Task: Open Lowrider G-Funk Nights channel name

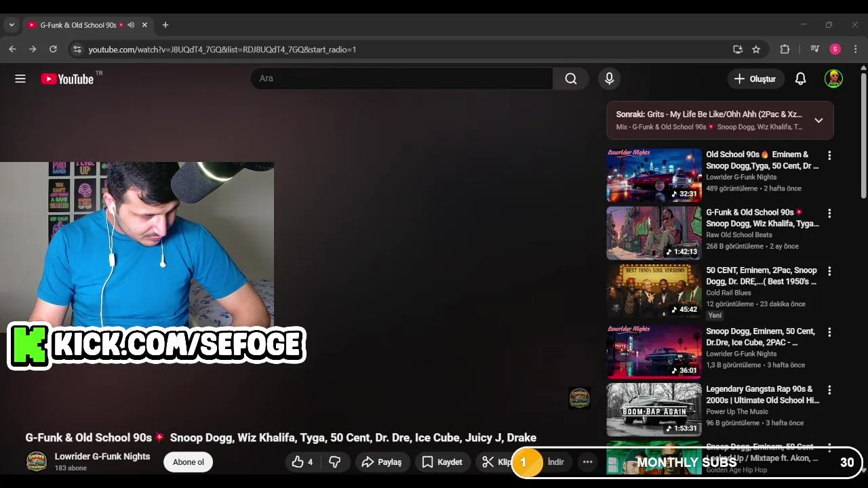Action: point(102,456)
